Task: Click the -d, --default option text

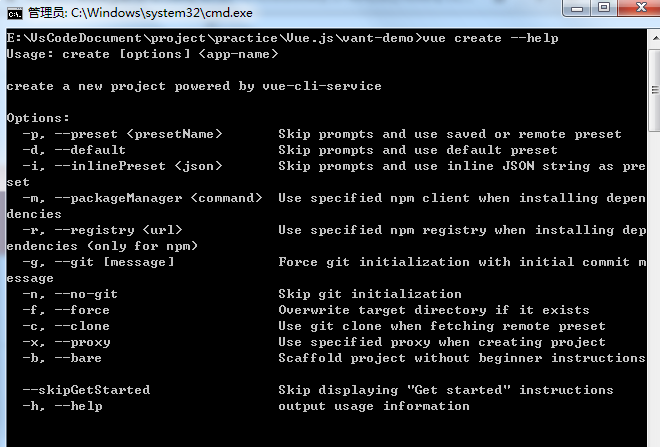Action: [74, 150]
